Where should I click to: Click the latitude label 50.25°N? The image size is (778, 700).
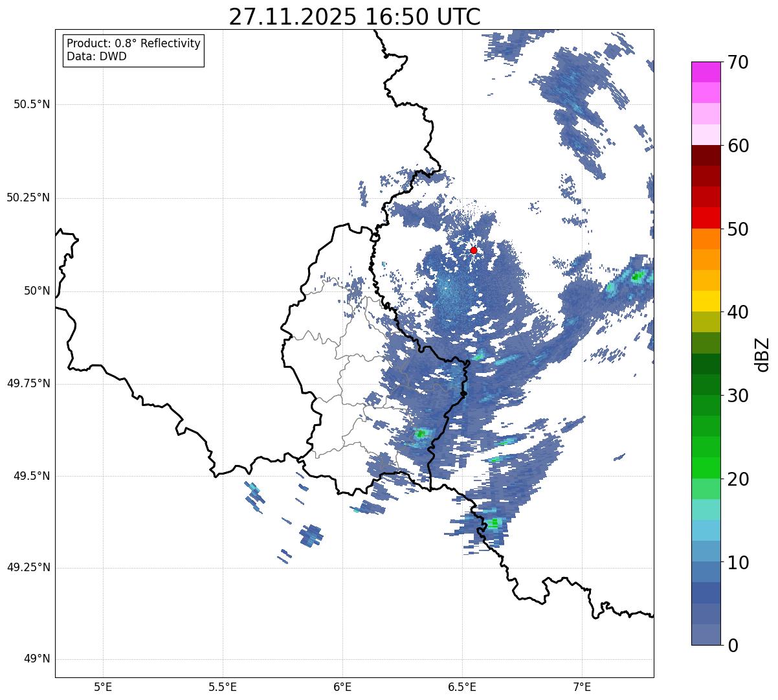tap(28, 198)
